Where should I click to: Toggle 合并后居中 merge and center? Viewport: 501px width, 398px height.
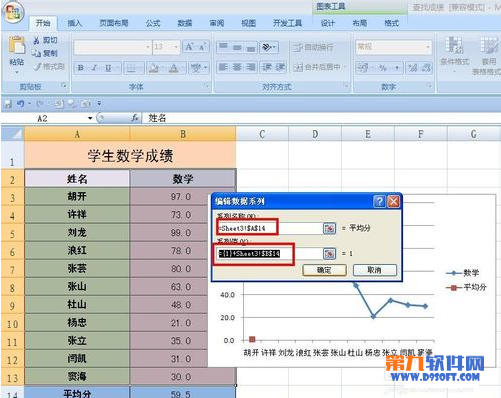pos(317,68)
